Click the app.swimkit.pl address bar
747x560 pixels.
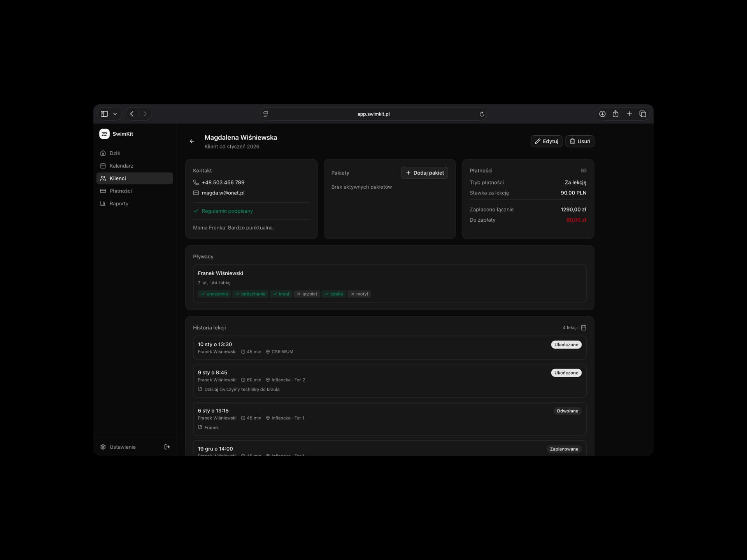[x=373, y=114]
